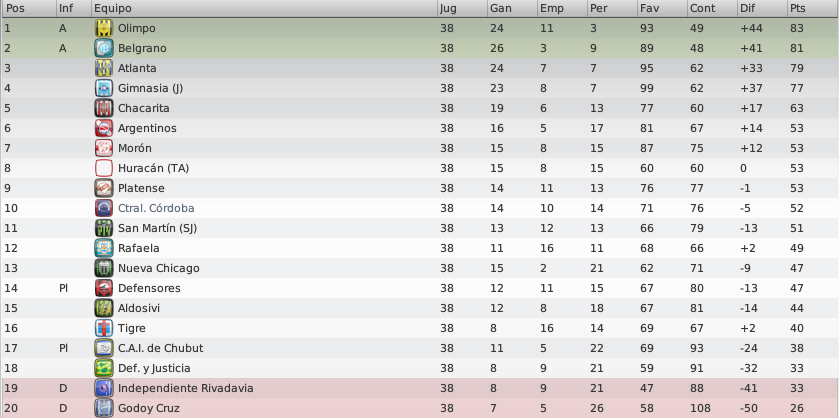
Task: Click the Argentinos club badge icon
Action: click(104, 128)
